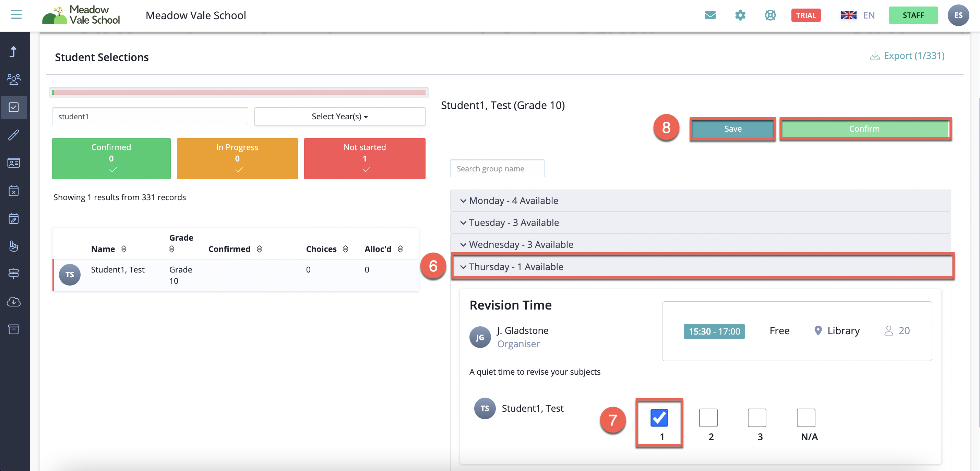The width and height of the screenshot is (980, 471).
Task: Tick choice 2 checkbox for Student1
Action: click(708, 418)
